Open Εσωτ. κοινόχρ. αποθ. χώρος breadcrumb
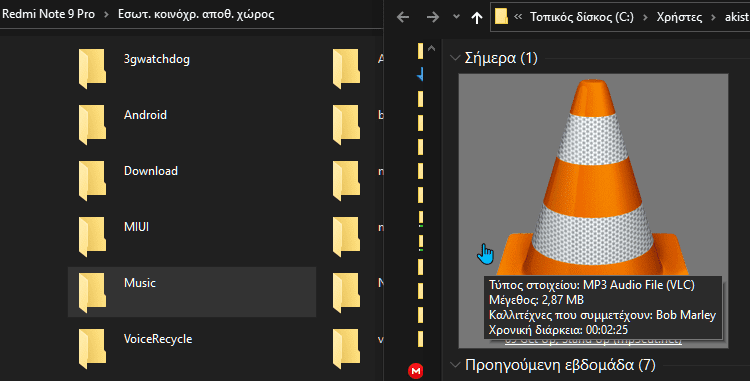Viewport: 750px width, 381px height. pos(196,14)
